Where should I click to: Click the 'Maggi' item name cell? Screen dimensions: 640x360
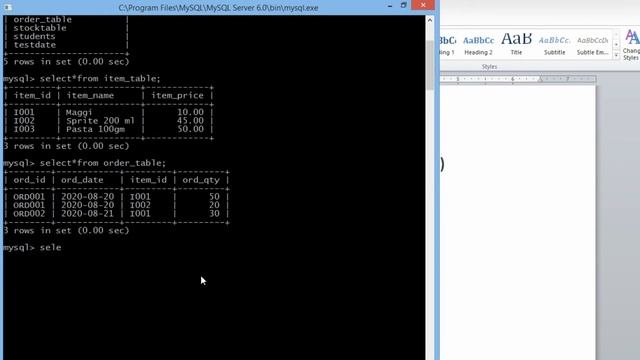79,112
